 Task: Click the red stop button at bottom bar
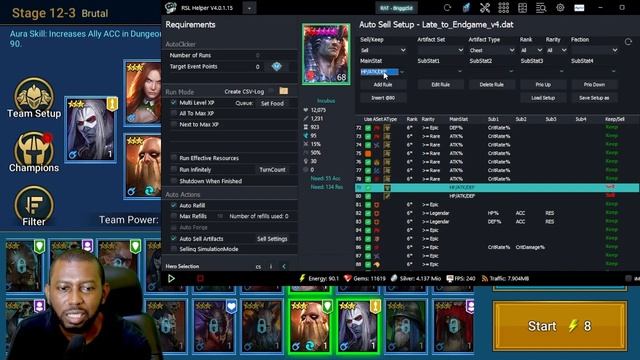(x=200, y=278)
